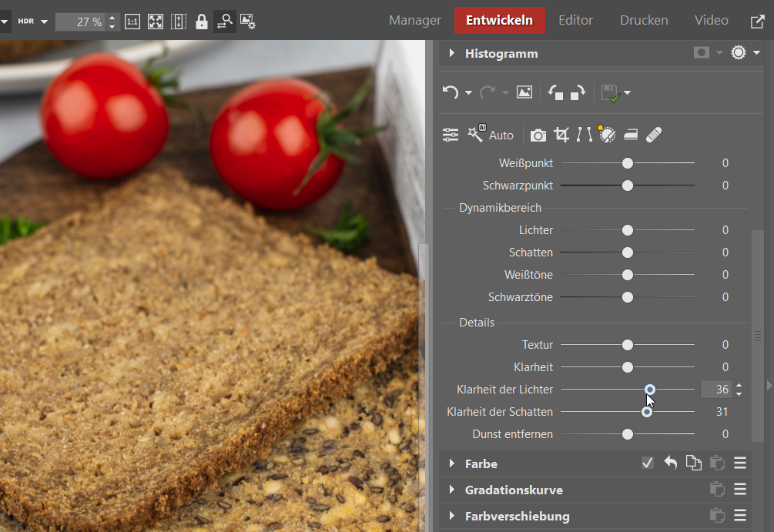Click the undo arrow icon
Viewport: 774px width, 532px height.
point(450,92)
